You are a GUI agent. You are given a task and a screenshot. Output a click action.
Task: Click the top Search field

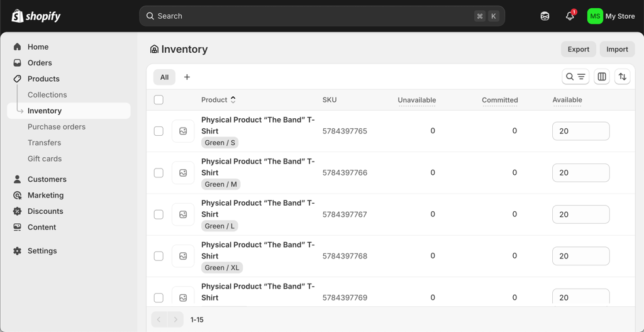point(322,16)
